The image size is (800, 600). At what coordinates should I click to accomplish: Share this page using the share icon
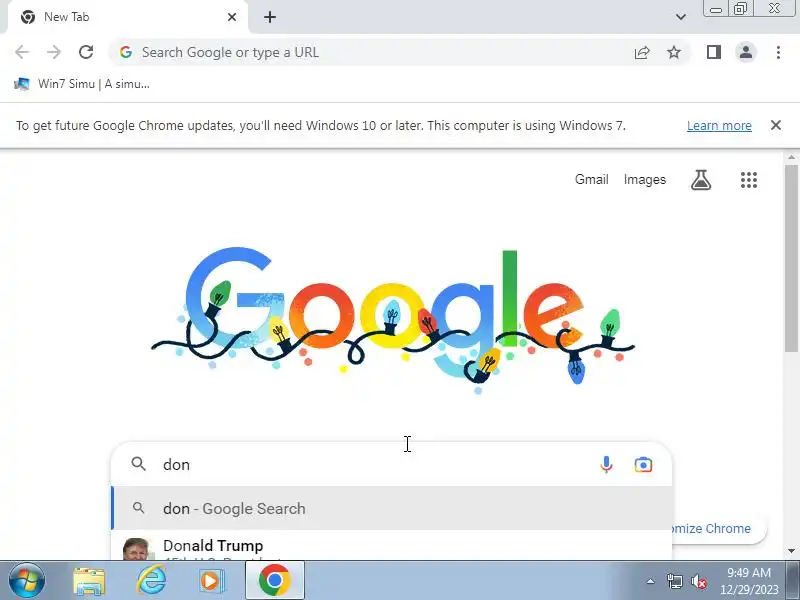(x=642, y=52)
